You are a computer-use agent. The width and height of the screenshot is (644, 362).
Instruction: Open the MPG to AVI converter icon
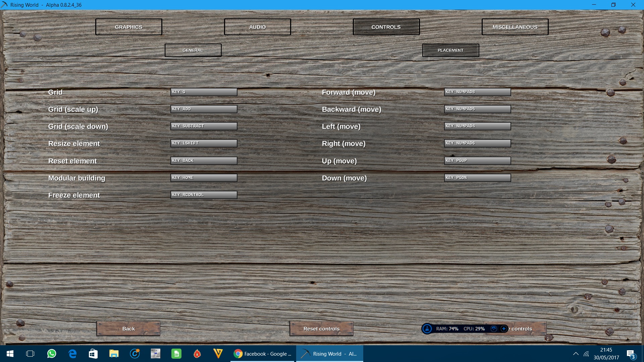156,354
